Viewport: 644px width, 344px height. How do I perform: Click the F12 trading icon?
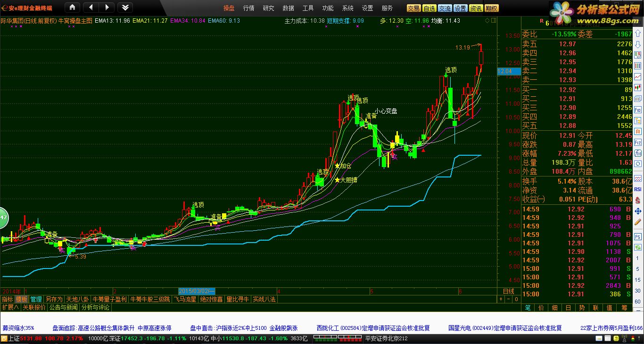638,142
